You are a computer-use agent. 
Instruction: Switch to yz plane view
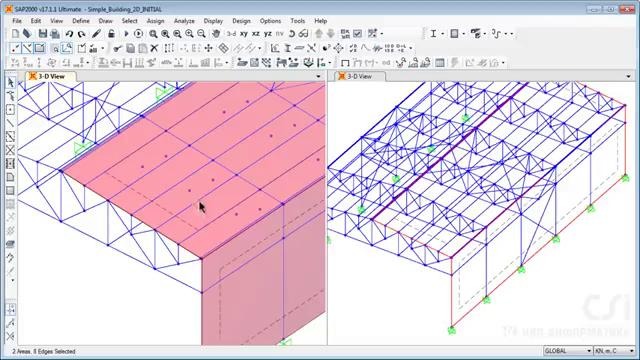(x=268, y=34)
